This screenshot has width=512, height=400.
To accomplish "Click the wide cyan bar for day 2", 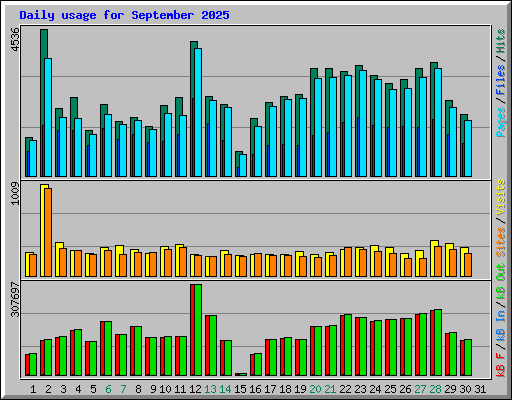I will tap(48, 117).
